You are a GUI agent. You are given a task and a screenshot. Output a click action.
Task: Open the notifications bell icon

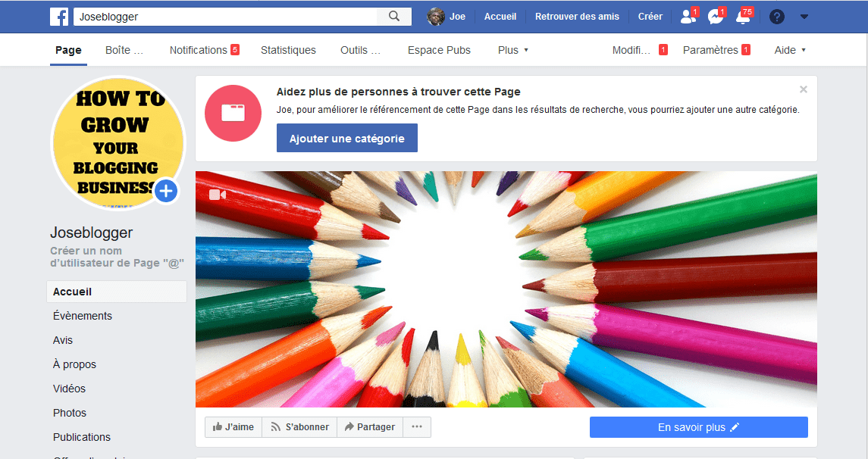click(743, 17)
